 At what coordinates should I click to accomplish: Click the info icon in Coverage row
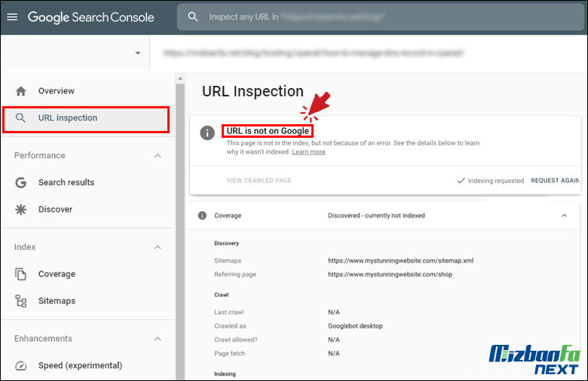[x=202, y=215]
